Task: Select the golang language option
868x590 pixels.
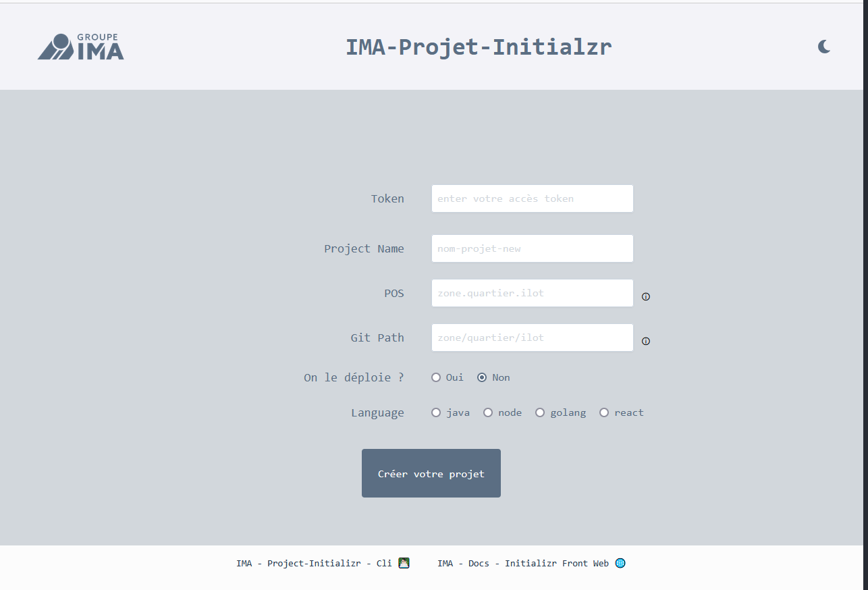Action: [x=540, y=412]
